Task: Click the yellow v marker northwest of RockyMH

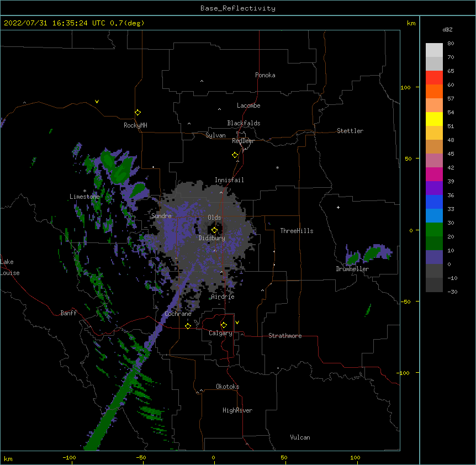Action: point(97,102)
